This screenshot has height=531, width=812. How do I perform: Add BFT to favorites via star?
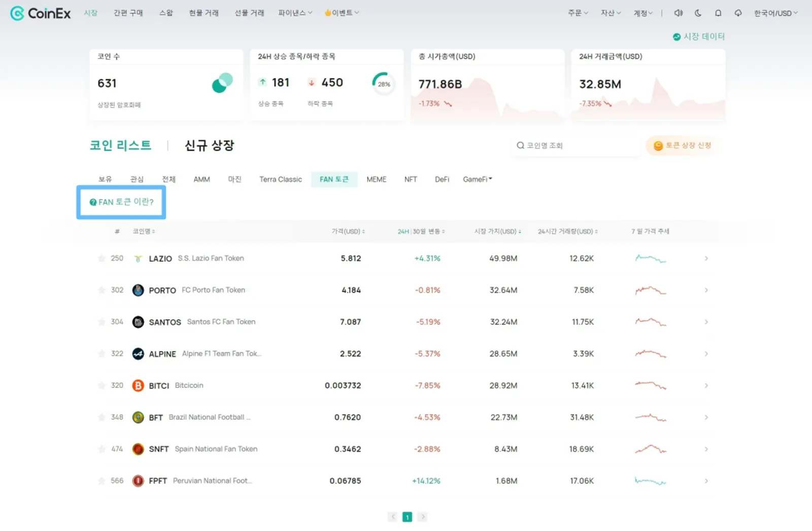pyautogui.click(x=101, y=417)
